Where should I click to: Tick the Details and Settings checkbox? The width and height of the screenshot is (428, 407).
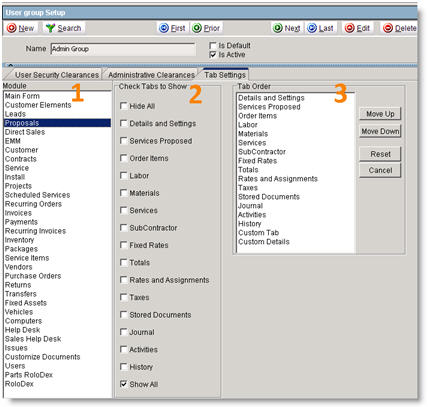[x=124, y=123]
